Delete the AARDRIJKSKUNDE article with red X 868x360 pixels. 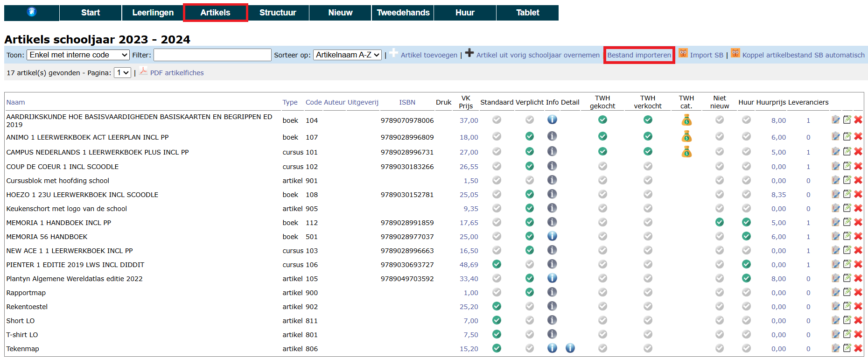click(858, 120)
